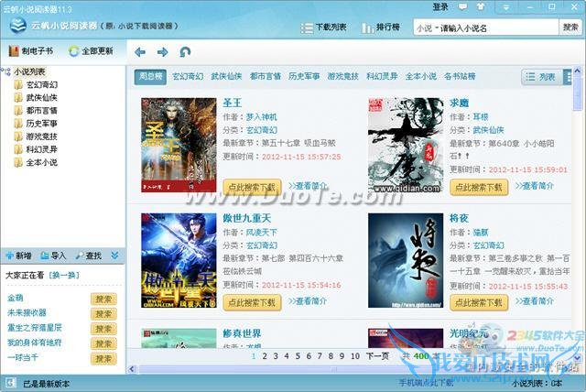Click the status bar icon beside 已是最新版本
Image resolution: width=586 pixels, height=392 pixels.
pos(10,383)
